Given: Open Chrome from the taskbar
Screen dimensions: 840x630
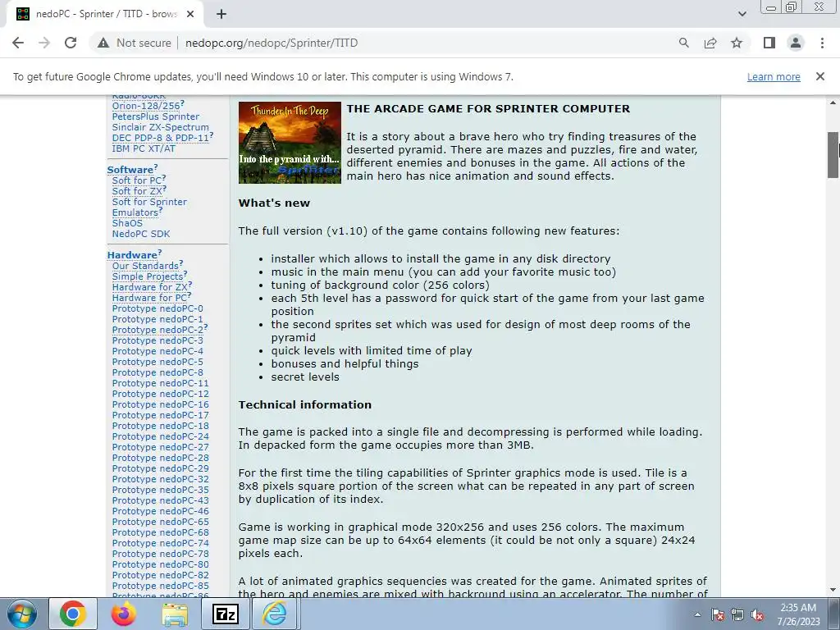Looking at the screenshot, I should click(73, 614).
